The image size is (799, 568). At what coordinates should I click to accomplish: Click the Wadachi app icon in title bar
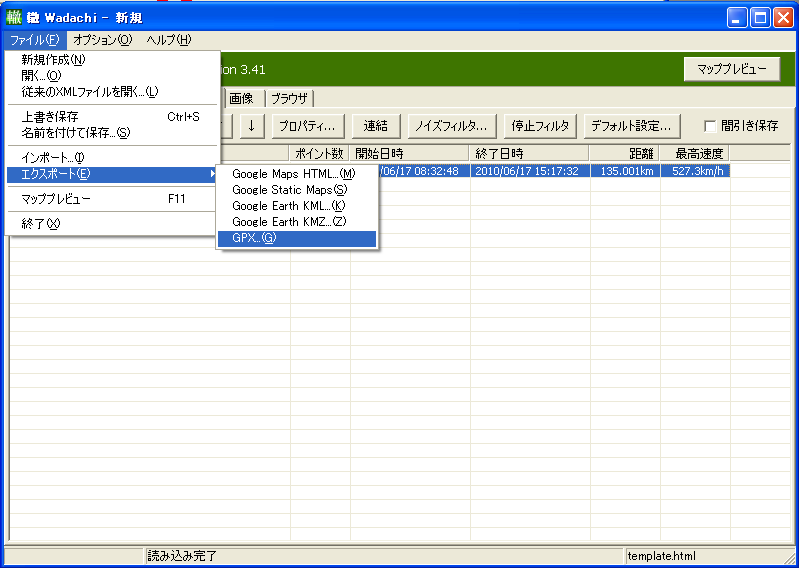pyautogui.click(x=14, y=17)
